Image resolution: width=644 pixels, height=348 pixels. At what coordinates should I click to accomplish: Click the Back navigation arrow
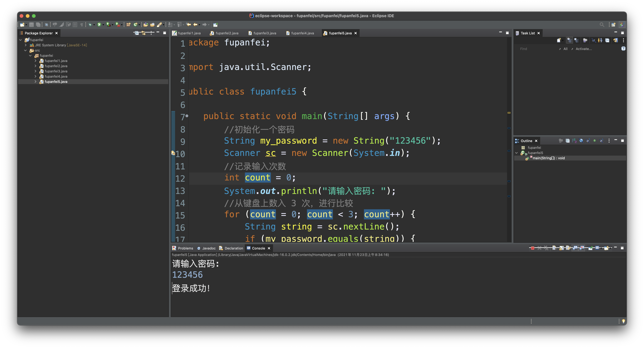[x=195, y=25]
